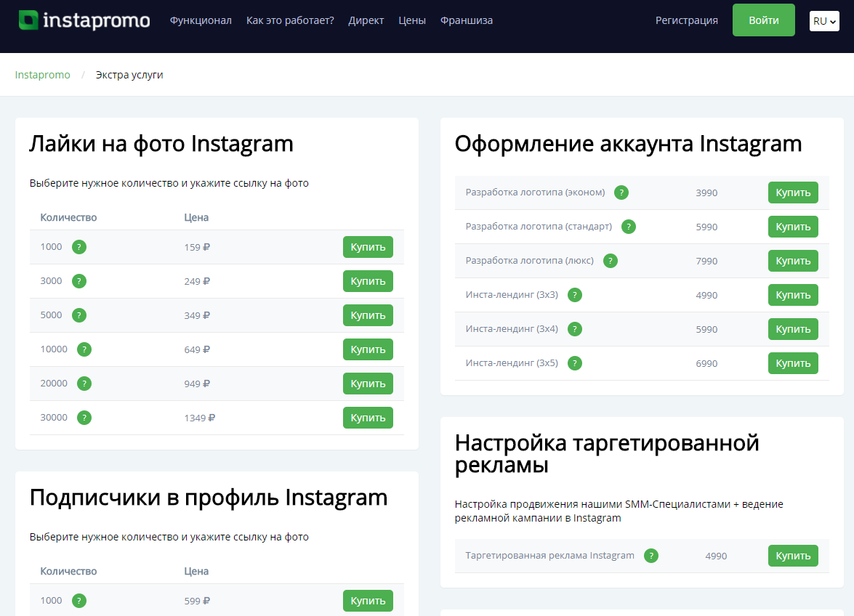The width and height of the screenshot is (854, 616).
Task: Buy Инста-лендинг (3x3) for 4990
Action: [x=793, y=295]
